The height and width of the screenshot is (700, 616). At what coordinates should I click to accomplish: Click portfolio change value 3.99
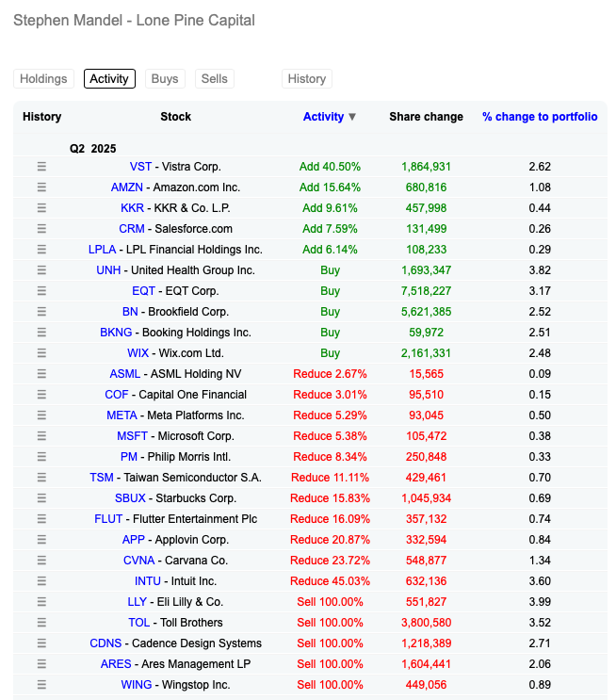point(540,602)
